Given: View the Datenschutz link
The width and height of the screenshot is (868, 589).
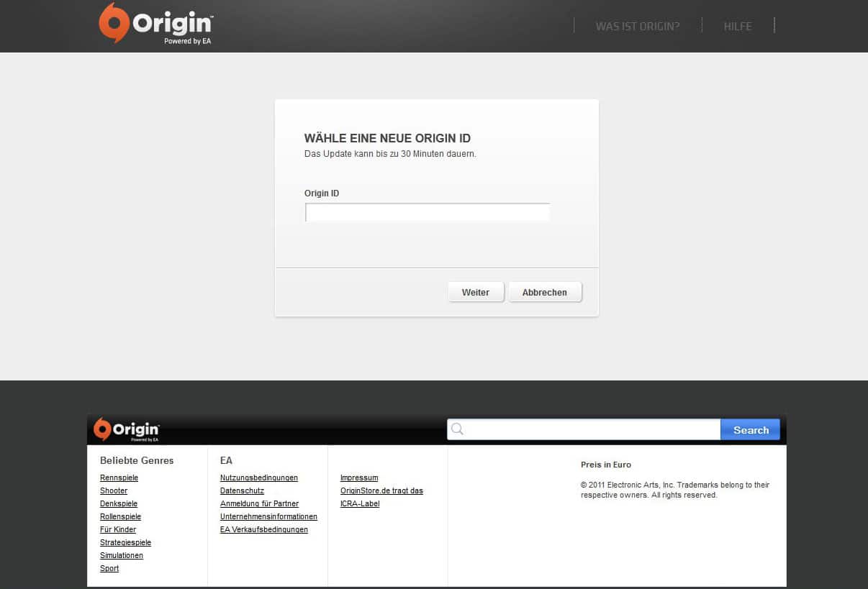Looking at the screenshot, I should click(242, 490).
